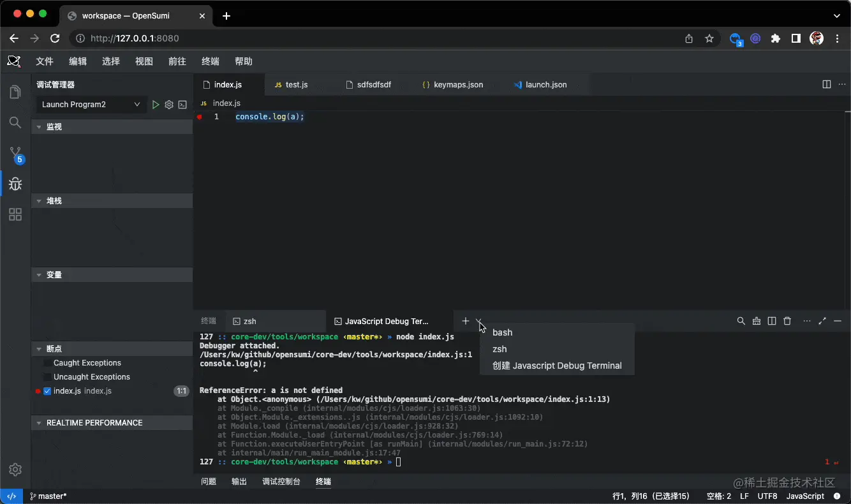Split the editor with the layout icon
This screenshot has height=504, width=851.
pyautogui.click(x=827, y=84)
